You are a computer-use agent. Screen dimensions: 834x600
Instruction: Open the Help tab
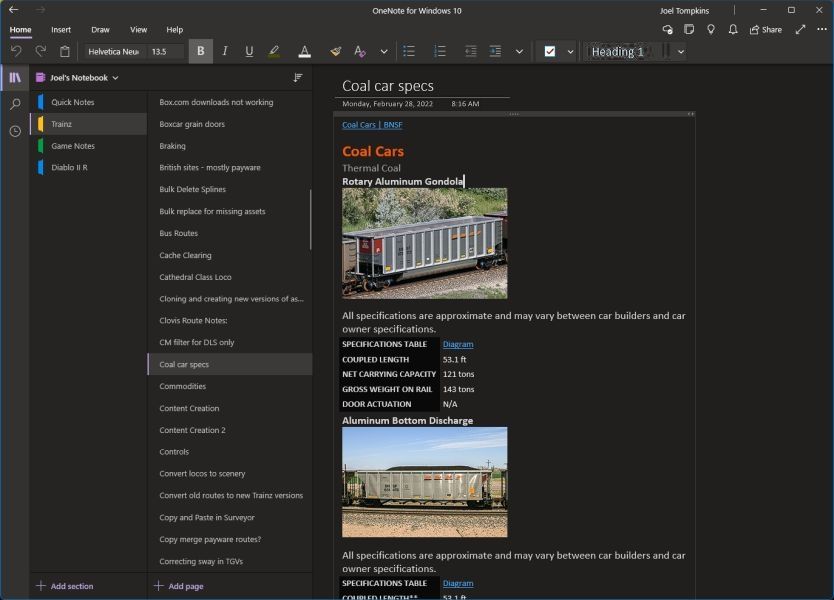(x=174, y=30)
